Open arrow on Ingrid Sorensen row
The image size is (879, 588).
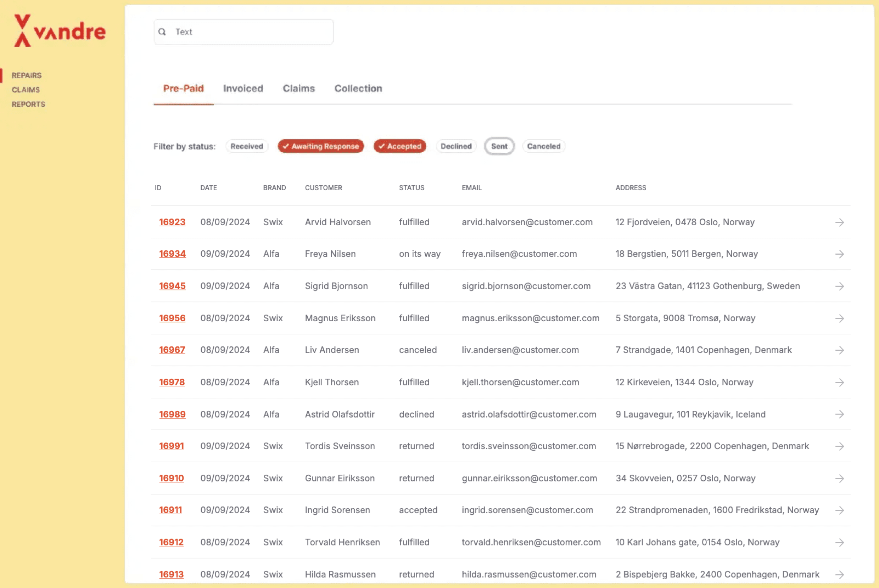(x=839, y=510)
